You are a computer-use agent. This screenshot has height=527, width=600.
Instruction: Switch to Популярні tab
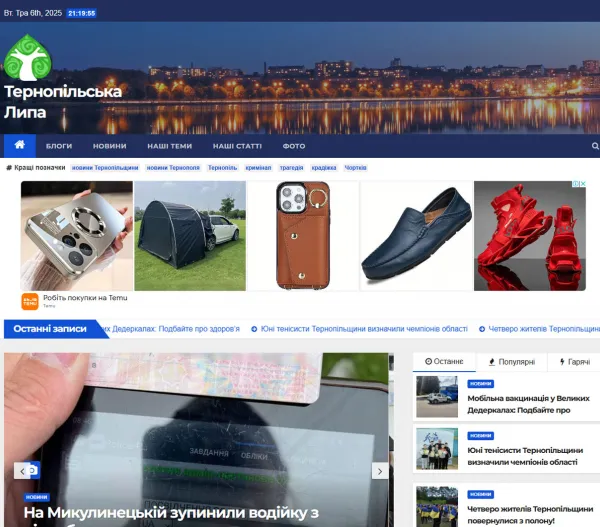click(512, 362)
